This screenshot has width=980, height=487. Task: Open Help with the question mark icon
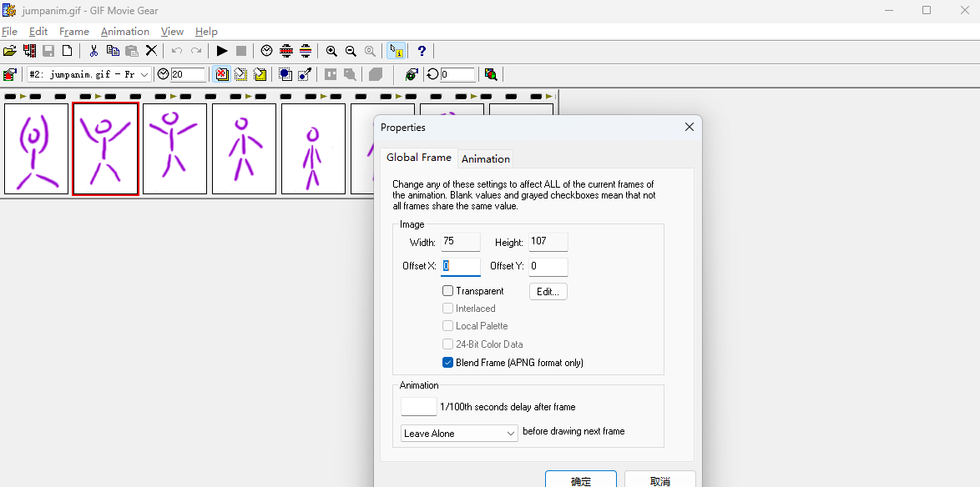(x=422, y=51)
